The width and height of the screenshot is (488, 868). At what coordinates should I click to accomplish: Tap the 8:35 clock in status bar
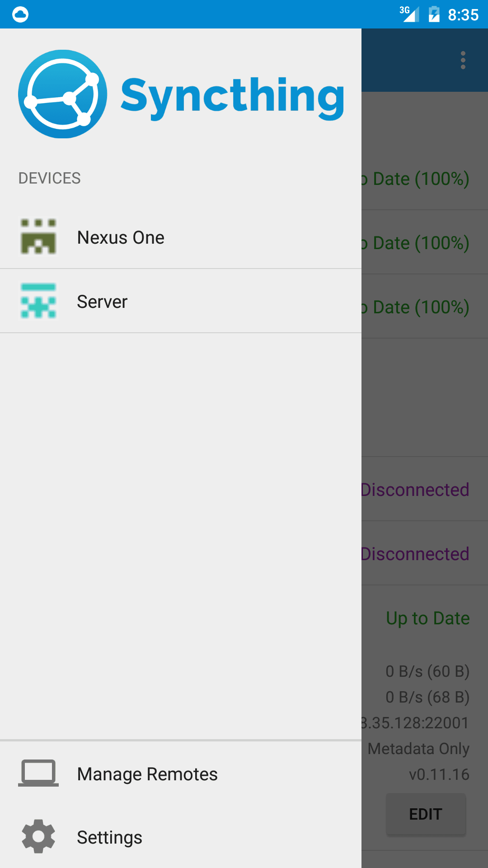[463, 15]
